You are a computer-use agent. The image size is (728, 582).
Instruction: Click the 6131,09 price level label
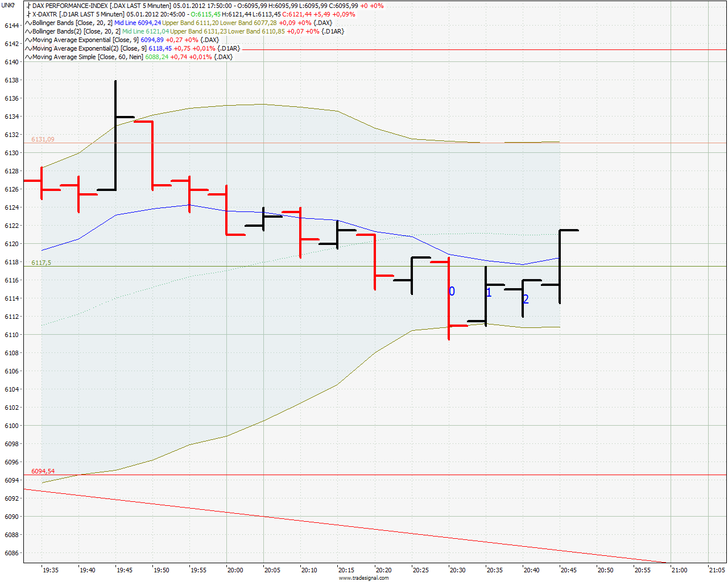(x=43, y=139)
